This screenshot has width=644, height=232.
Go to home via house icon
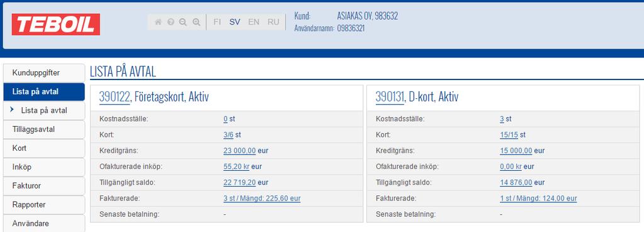(158, 22)
